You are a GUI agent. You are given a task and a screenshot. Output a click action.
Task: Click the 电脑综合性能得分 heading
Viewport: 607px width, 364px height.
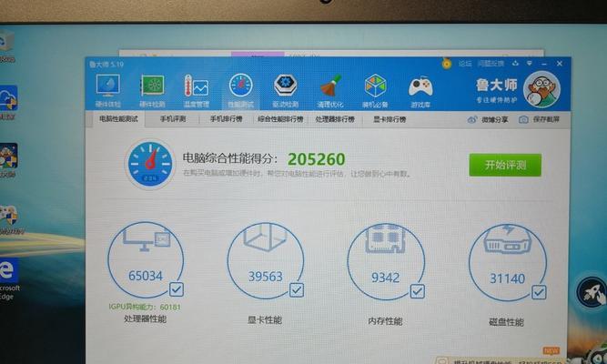pyautogui.click(x=230, y=158)
